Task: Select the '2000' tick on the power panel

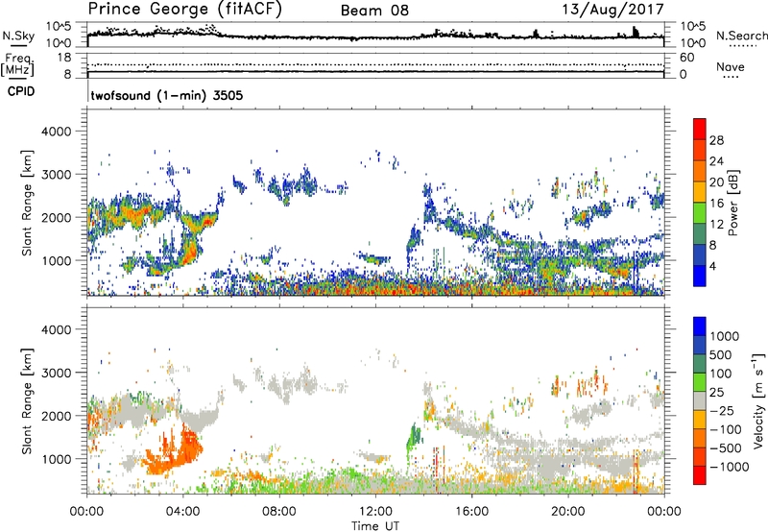Action: (x=57, y=217)
